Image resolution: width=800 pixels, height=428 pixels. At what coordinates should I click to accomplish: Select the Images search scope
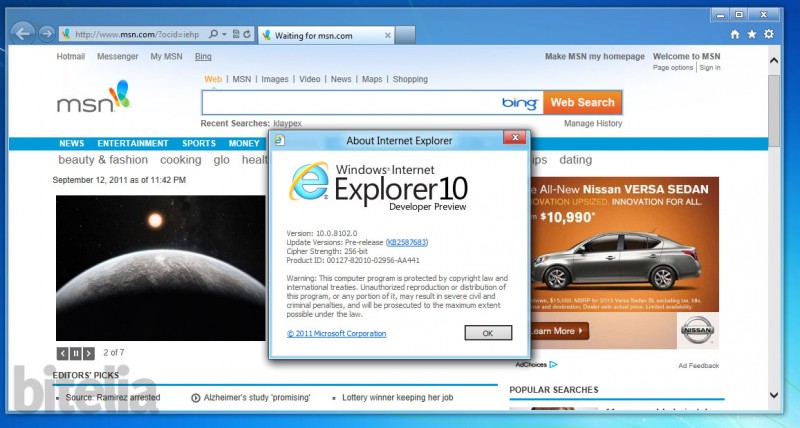click(274, 79)
